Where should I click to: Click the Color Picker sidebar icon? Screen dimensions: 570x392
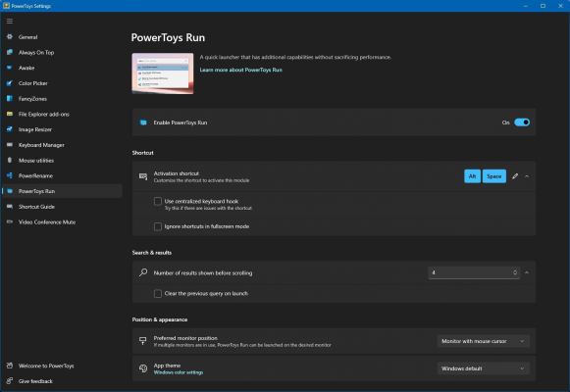tap(10, 83)
